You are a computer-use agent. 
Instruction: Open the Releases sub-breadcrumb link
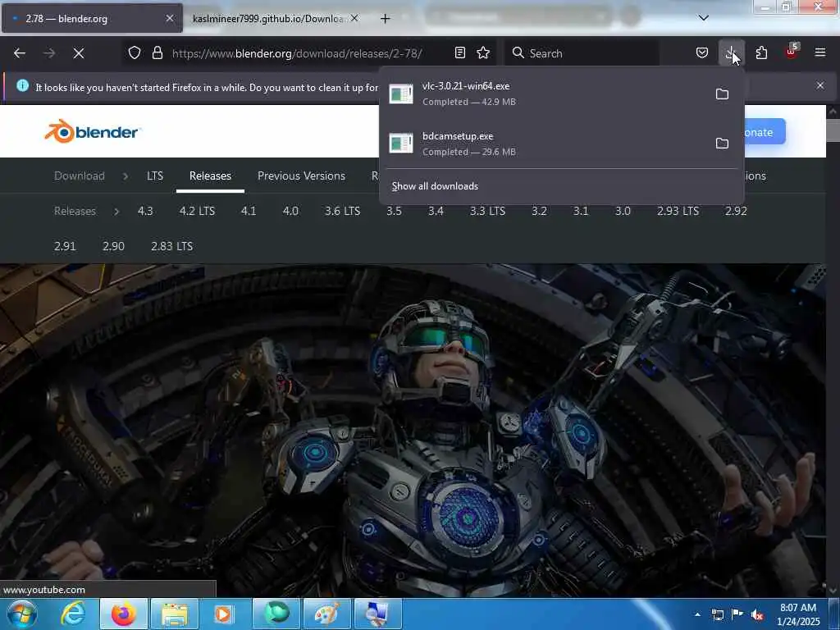pos(75,211)
